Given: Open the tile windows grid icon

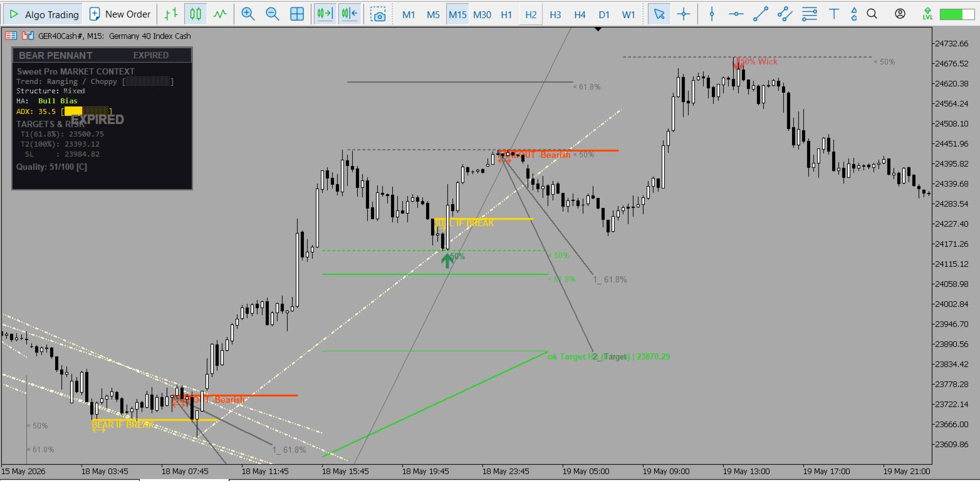Looking at the screenshot, I should (297, 14).
